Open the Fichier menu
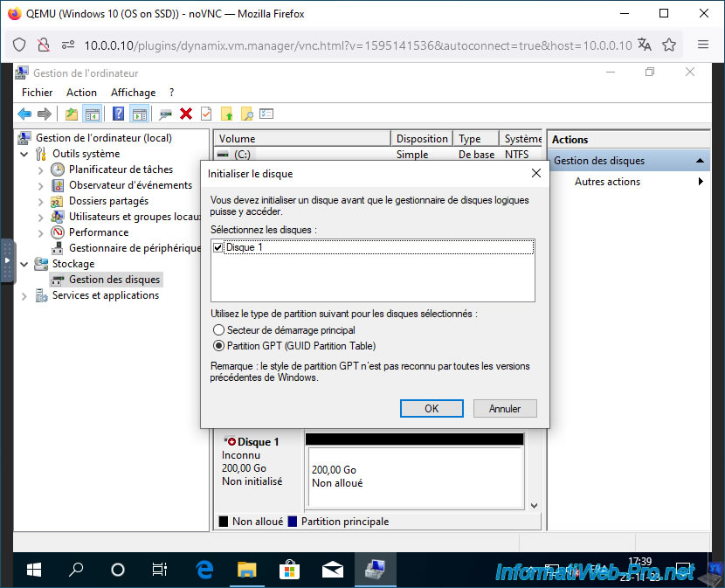The height and width of the screenshot is (588, 725). pyautogui.click(x=37, y=93)
